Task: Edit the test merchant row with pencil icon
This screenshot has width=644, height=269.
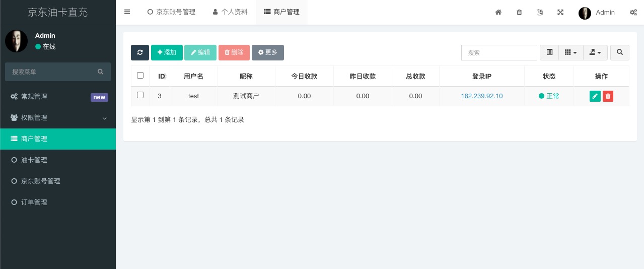Action: click(595, 96)
